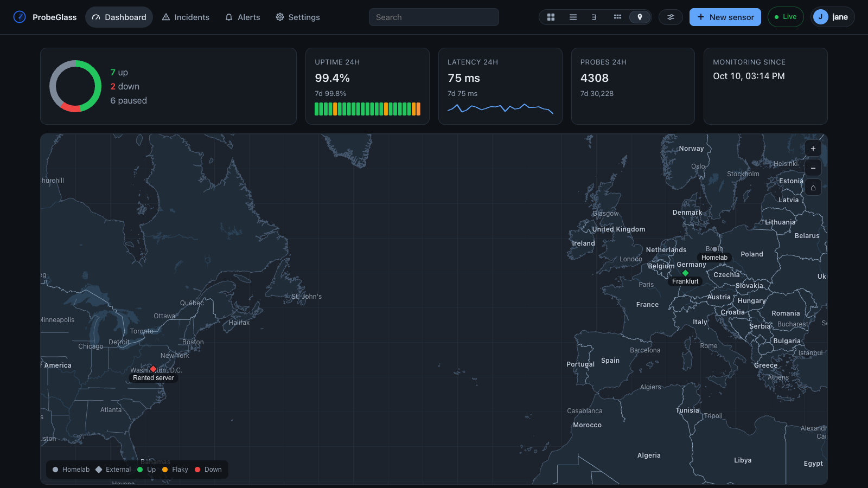
Task: Click the Down legend entry
Action: [x=208, y=470]
